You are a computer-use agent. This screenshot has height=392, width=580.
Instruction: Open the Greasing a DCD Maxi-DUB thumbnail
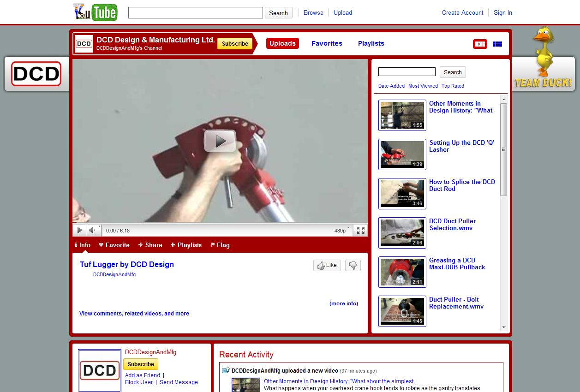[x=402, y=272]
